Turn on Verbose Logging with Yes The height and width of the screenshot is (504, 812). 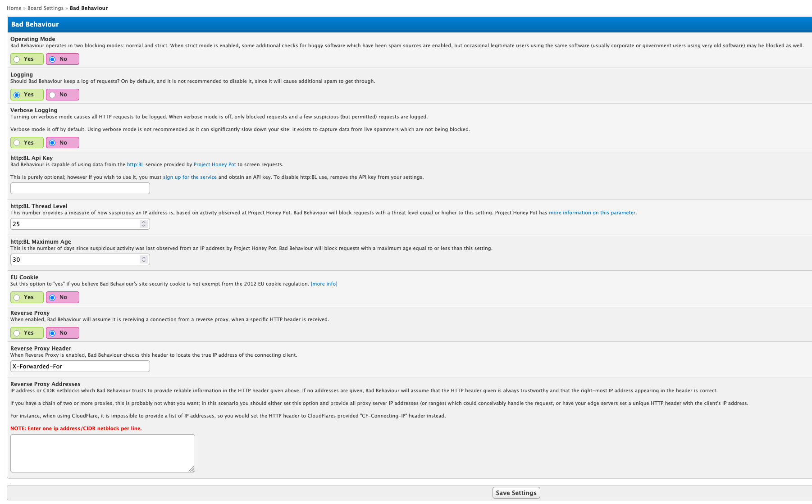tap(17, 143)
